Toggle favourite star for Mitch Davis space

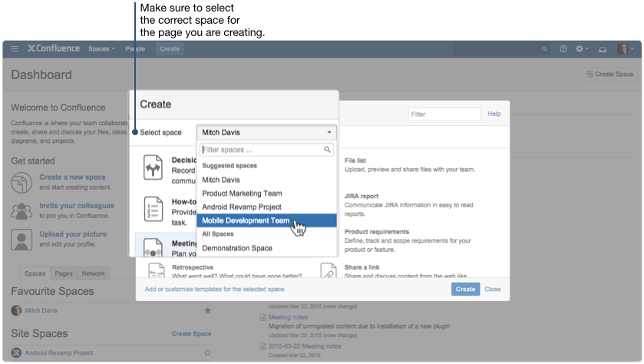click(207, 310)
